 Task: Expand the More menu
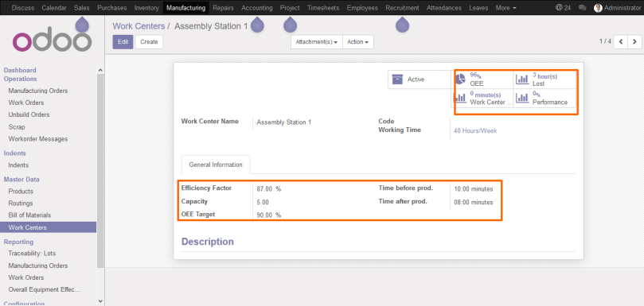(505, 8)
